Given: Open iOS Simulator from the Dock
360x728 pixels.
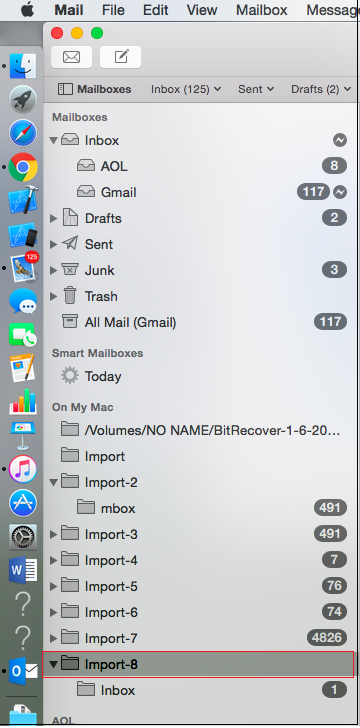Looking at the screenshot, I should coord(23,234).
